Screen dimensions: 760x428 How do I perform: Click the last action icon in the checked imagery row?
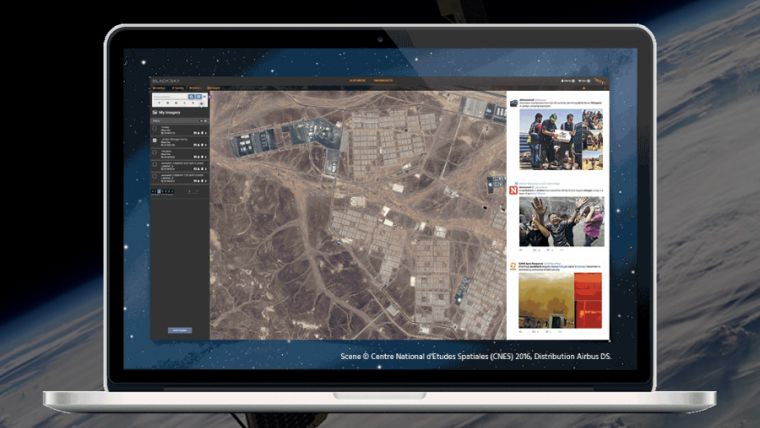click(206, 145)
